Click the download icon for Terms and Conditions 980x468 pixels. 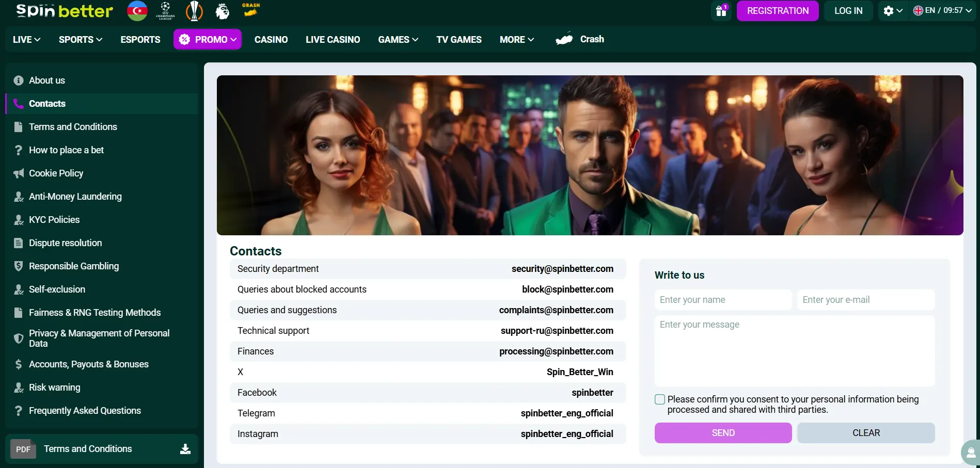(x=185, y=449)
